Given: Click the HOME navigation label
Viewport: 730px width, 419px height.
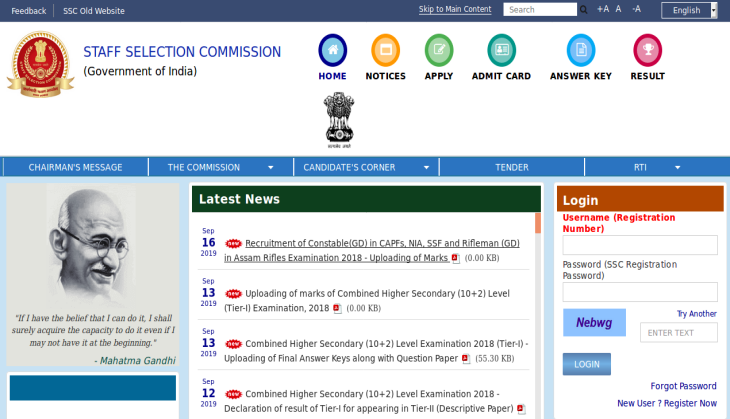Looking at the screenshot, I should pos(332,76).
